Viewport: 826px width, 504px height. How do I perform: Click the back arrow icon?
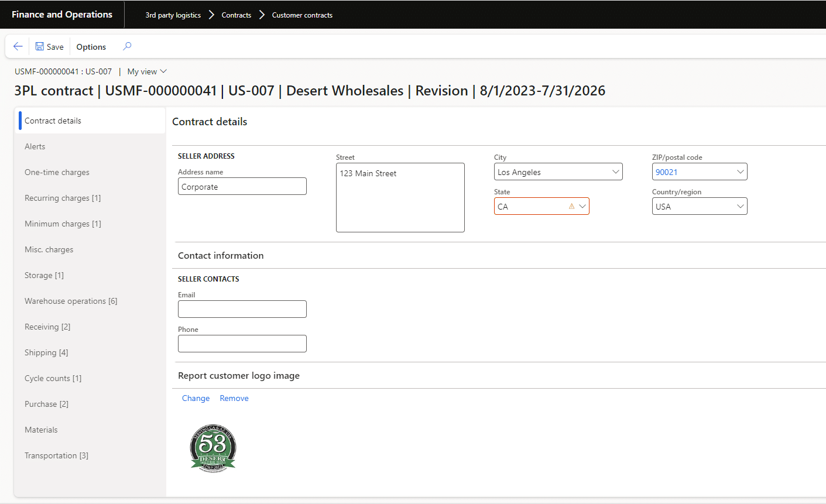18,46
